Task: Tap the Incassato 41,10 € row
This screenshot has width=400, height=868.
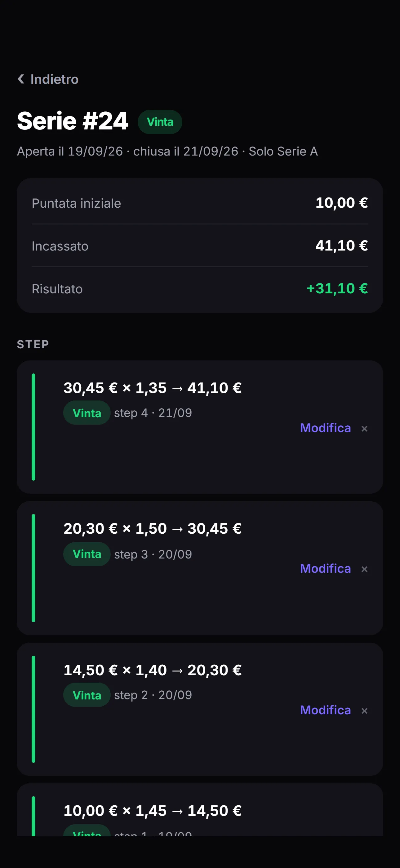Action: point(200,246)
